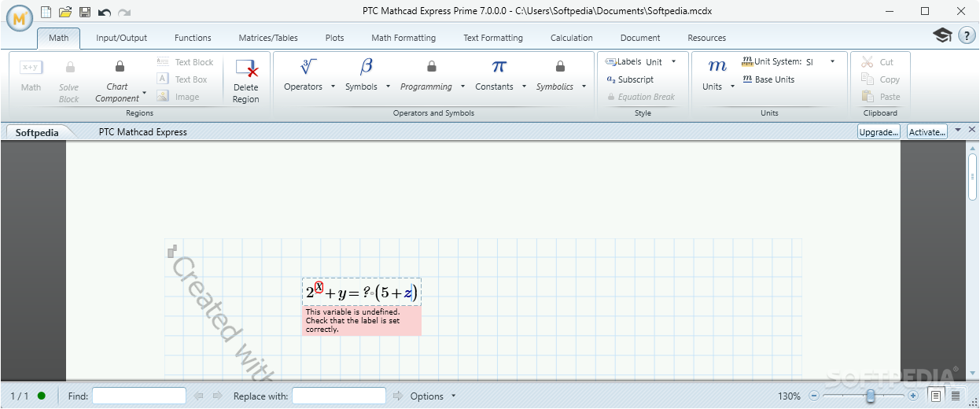This screenshot has width=980, height=409.
Task: Click in the Replace with field
Action: pos(339,396)
